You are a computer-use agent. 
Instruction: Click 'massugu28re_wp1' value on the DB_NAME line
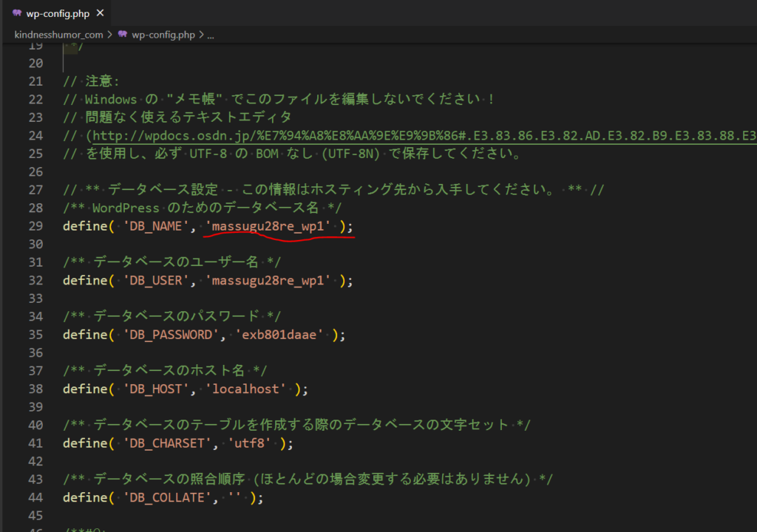268,226
